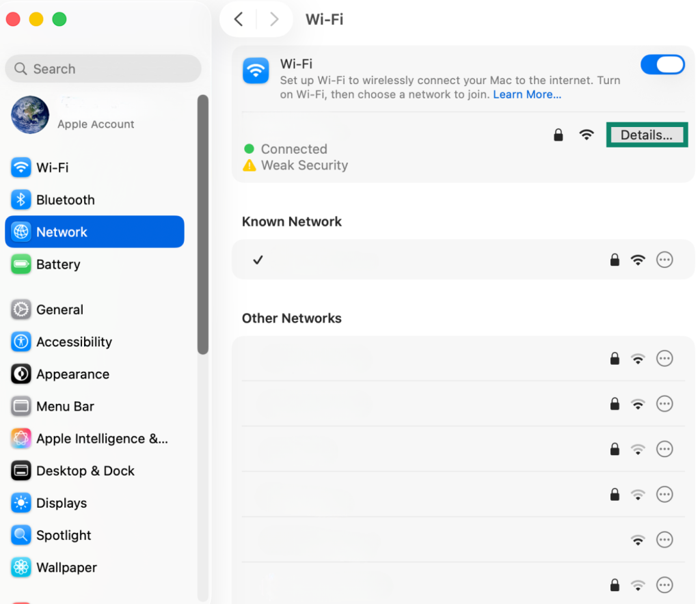
Task: Click the checkmark next to the known network
Action: point(258,260)
